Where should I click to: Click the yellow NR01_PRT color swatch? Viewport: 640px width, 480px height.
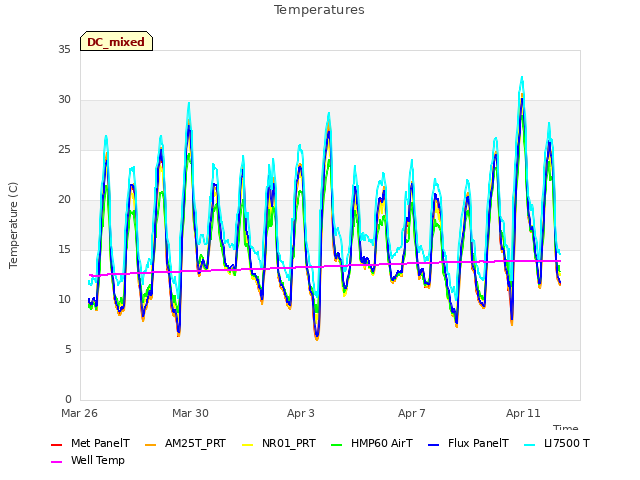point(248,444)
